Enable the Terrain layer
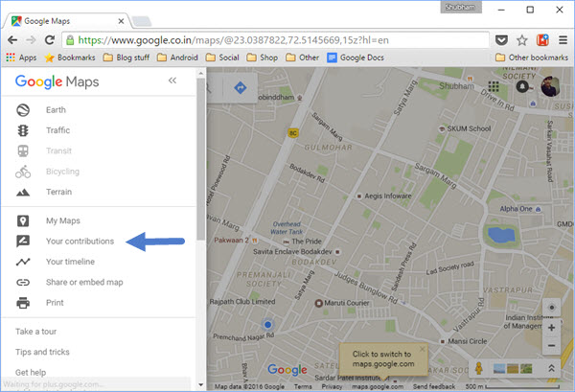Image resolution: width=575 pixels, height=392 pixels. (x=58, y=192)
